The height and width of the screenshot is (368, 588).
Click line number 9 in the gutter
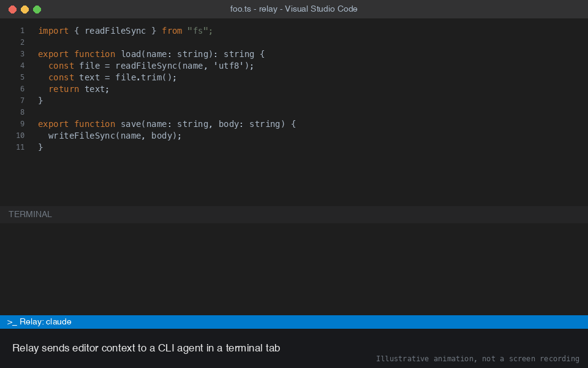click(x=23, y=124)
